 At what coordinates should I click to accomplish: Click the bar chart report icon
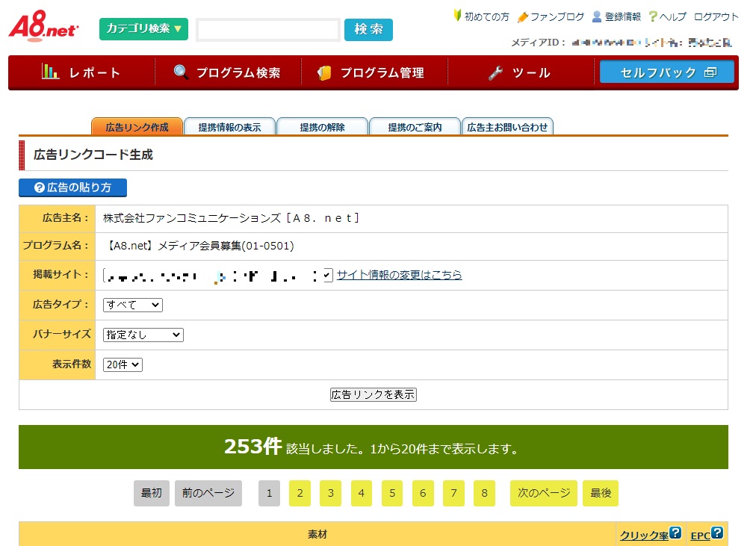pos(50,72)
